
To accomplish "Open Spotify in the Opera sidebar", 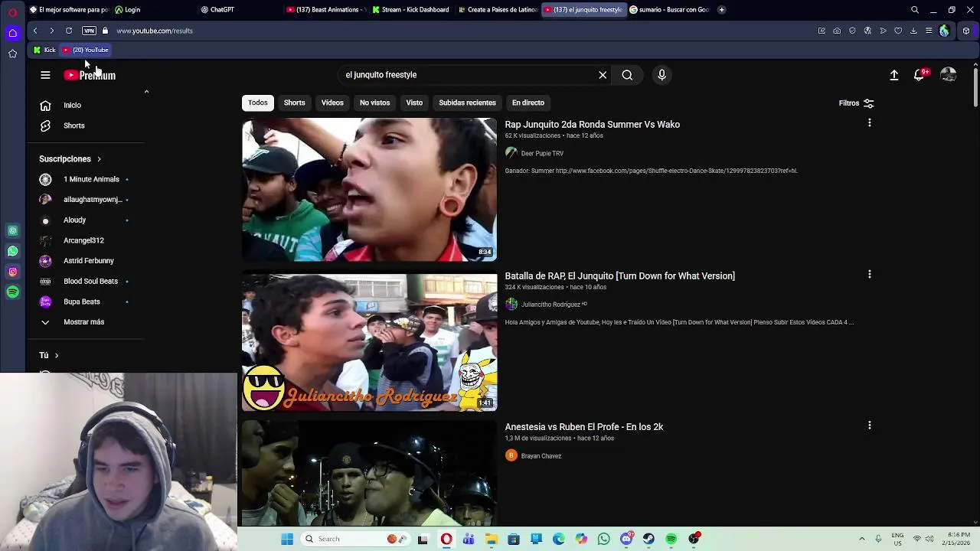I will coord(12,292).
